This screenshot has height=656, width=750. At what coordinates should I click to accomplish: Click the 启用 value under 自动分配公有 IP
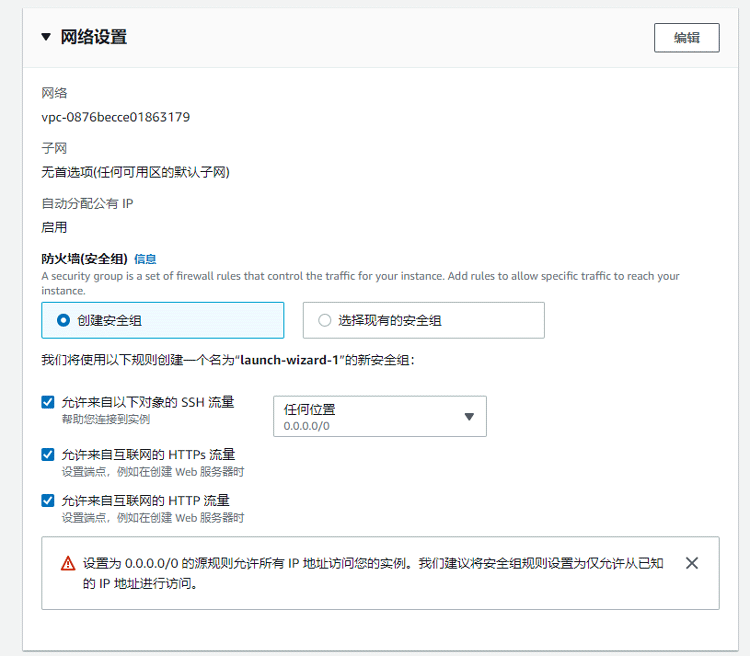[54, 227]
